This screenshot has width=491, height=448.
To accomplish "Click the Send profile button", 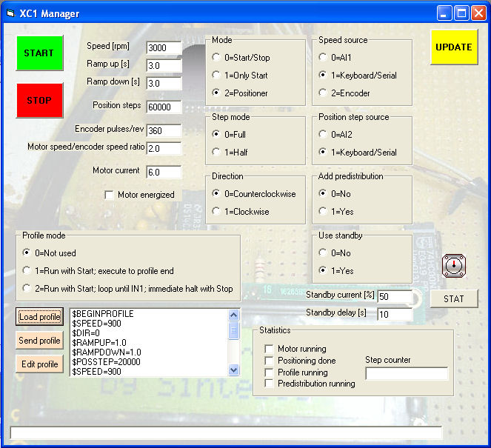I will (40, 341).
